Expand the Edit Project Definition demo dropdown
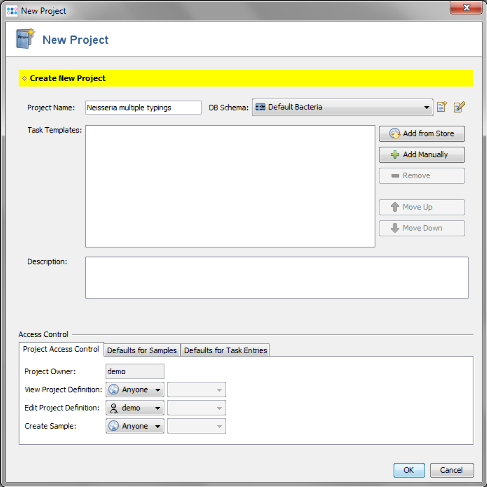 (x=135, y=408)
